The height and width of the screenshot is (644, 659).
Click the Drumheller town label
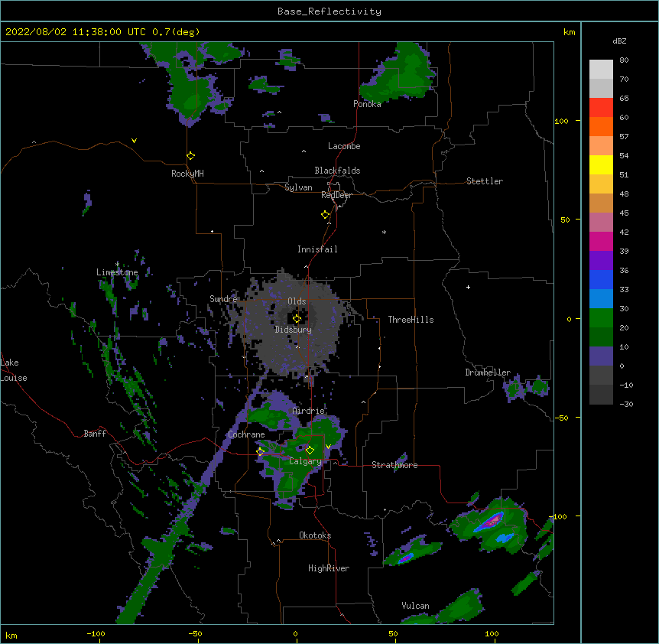pyautogui.click(x=488, y=372)
